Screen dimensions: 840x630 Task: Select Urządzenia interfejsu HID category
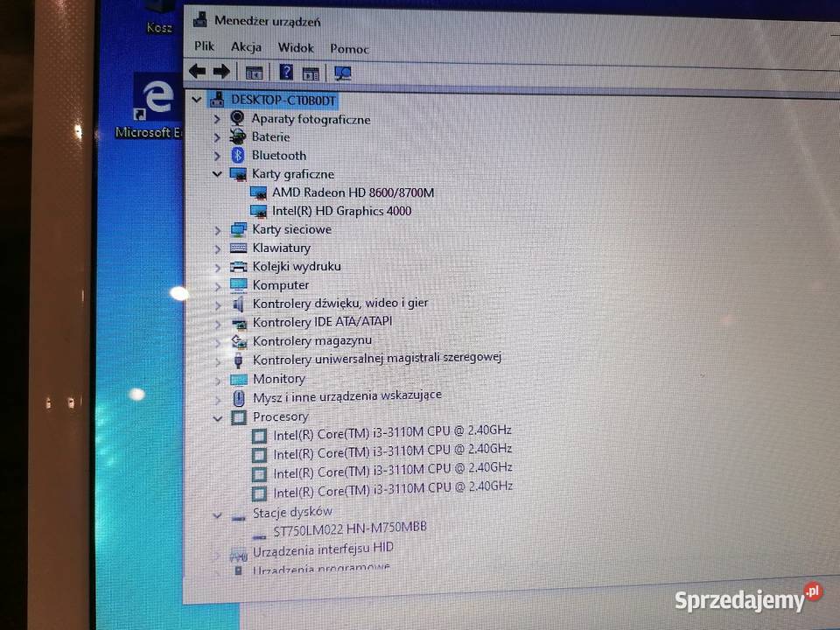coord(323,549)
